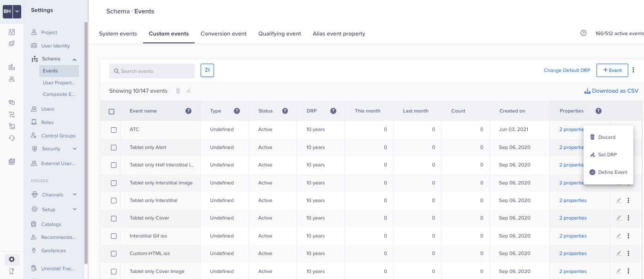Click info icon next to Event name header
Image resolution: width=644 pixels, height=279 pixels.
188,111
